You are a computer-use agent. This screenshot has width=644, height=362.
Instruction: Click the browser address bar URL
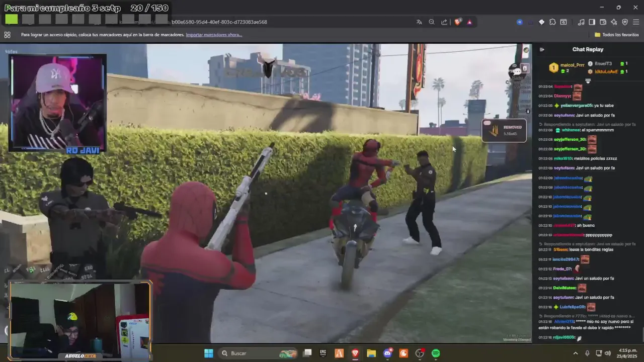coord(219,22)
